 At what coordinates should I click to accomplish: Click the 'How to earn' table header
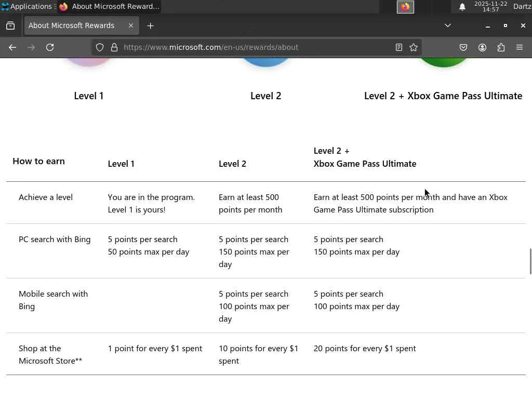pyautogui.click(x=38, y=161)
